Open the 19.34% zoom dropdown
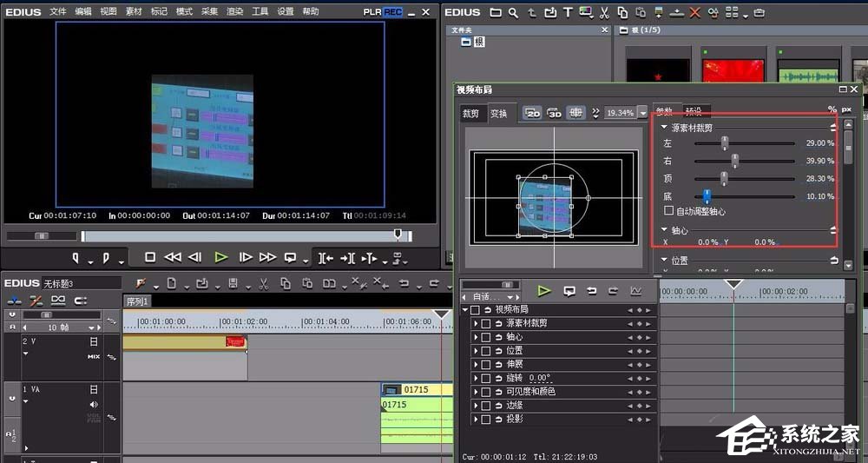868x463 pixels. (x=642, y=113)
